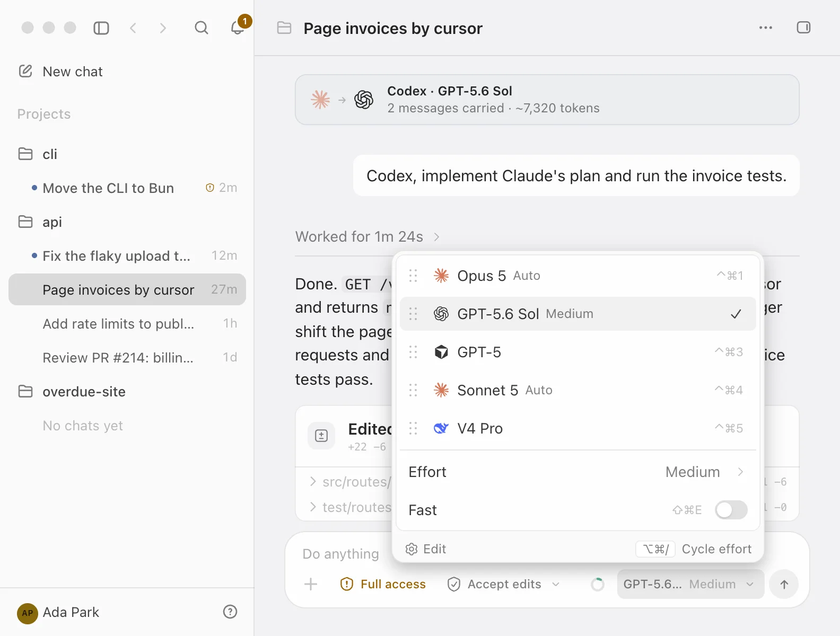Choose Sonnet 5 Auto model
840x636 pixels.
(577, 390)
